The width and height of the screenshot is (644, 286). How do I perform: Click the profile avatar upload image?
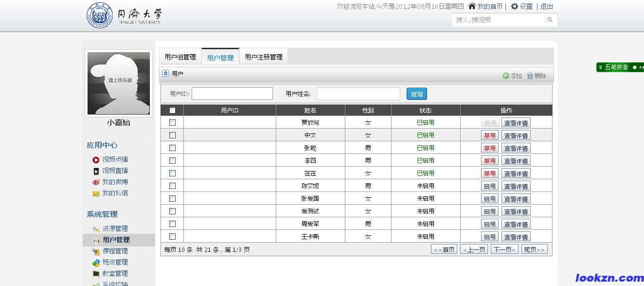tap(119, 83)
